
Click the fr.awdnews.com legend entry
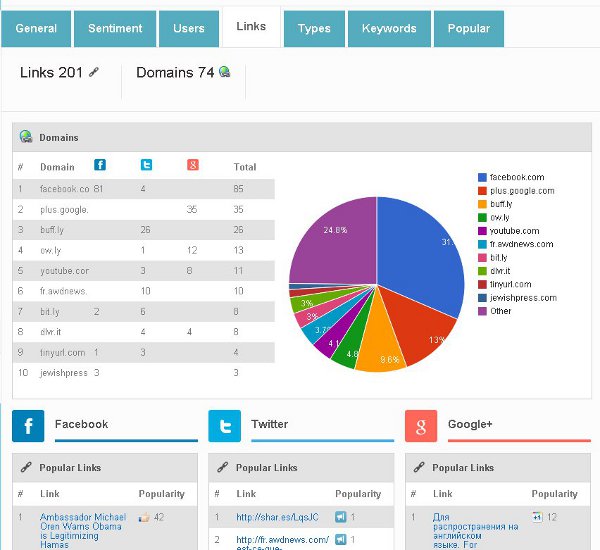(516, 244)
